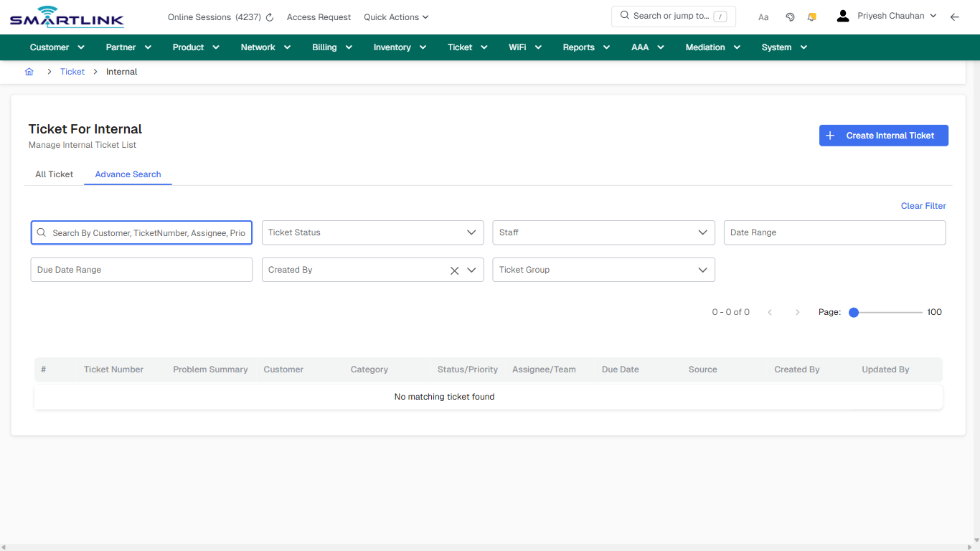Open the Staff dropdown
The height and width of the screenshot is (551, 980).
click(x=702, y=232)
